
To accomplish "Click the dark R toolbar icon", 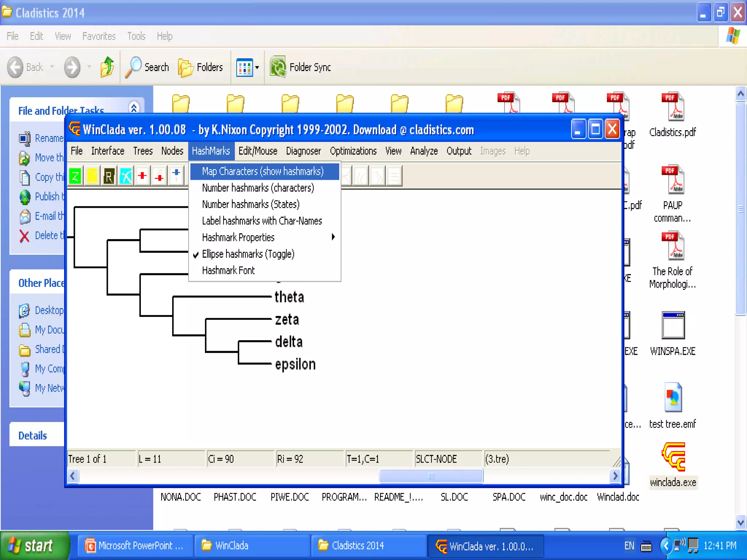I will (x=109, y=176).
